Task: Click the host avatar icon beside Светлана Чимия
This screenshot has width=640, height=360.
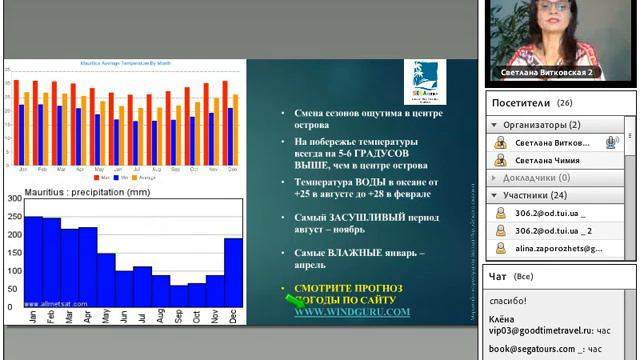Action: (500, 160)
